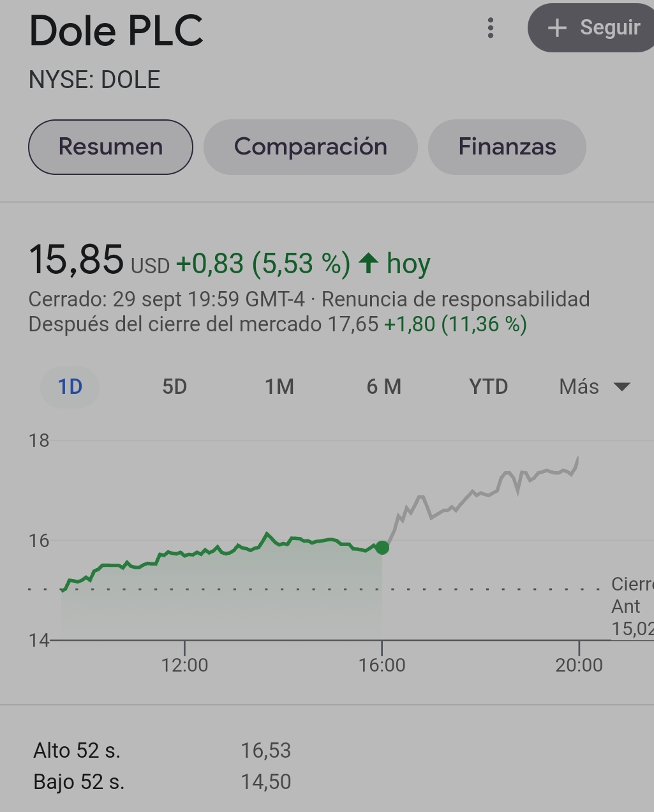
Task: View the YTD chart range
Action: point(488,387)
